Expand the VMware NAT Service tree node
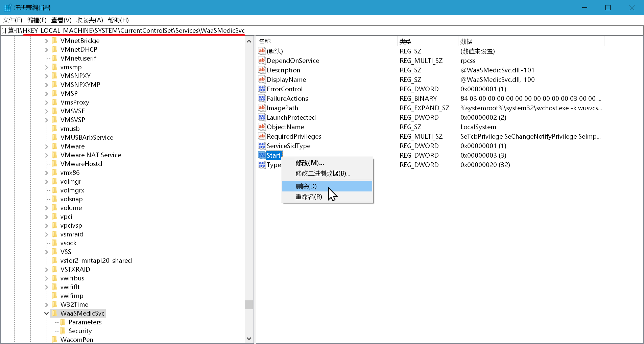This screenshot has width=644, height=344. click(x=46, y=155)
